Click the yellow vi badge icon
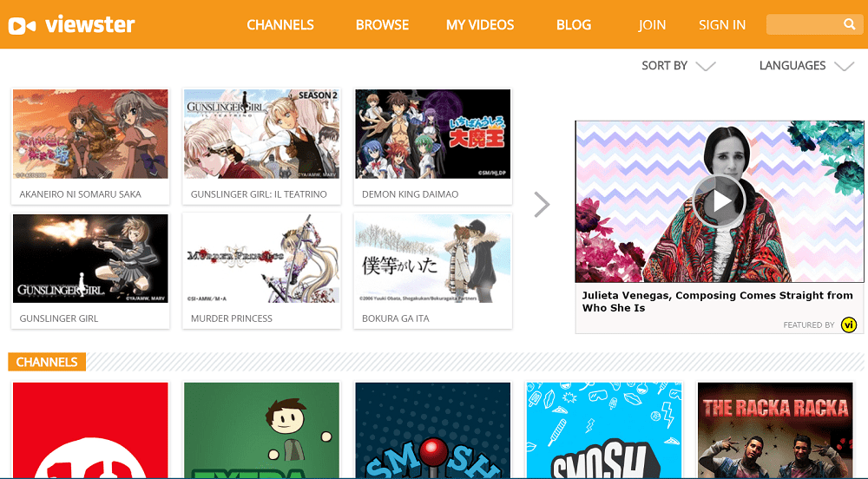 coord(849,325)
